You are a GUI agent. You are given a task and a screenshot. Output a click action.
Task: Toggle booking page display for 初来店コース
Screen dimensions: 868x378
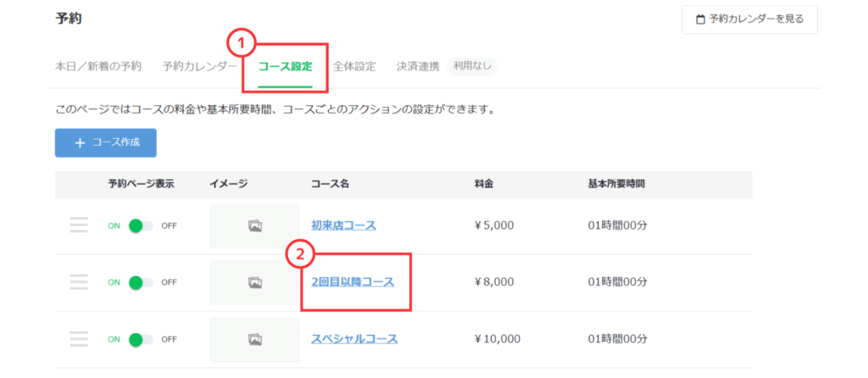tap(140, 225)
